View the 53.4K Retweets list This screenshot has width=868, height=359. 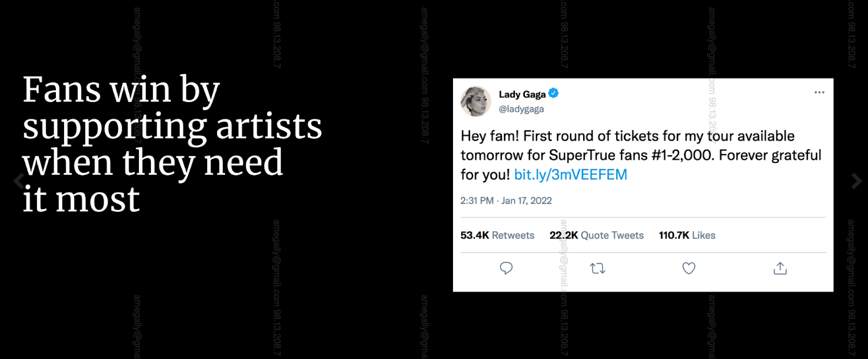pyautogui.click(x=497, y=235)
